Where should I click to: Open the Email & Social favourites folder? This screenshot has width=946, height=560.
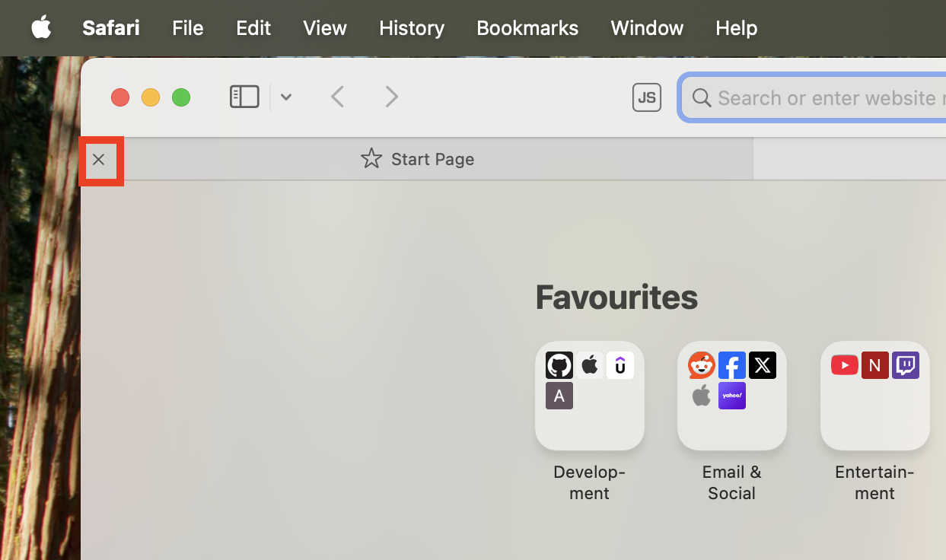click(x=731, y=396)
